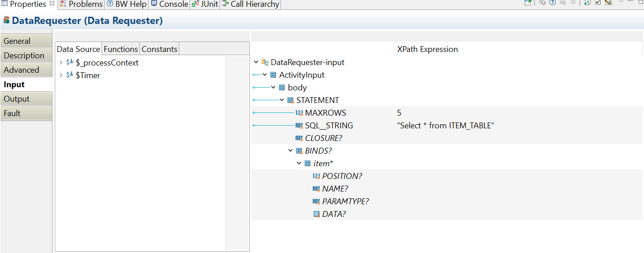Image resolution: width=644 pixels, height=253 pixels.
Task: Click the $Timer variable icon
Action: pos(70,75)
